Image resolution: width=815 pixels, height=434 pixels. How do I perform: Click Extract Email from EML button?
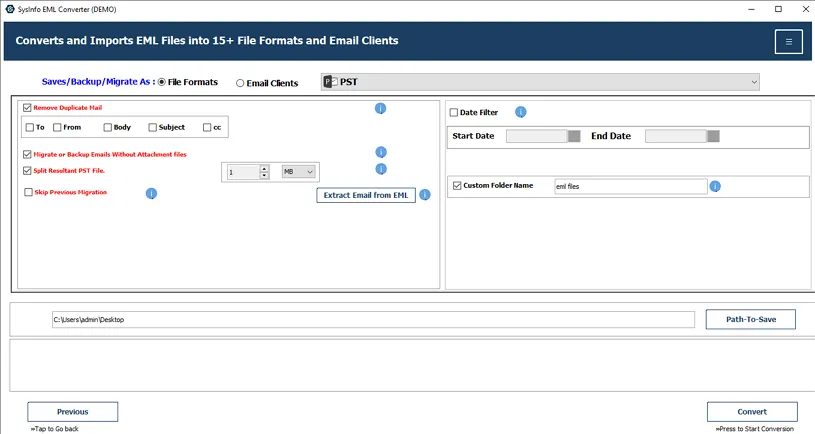(366, 195)
